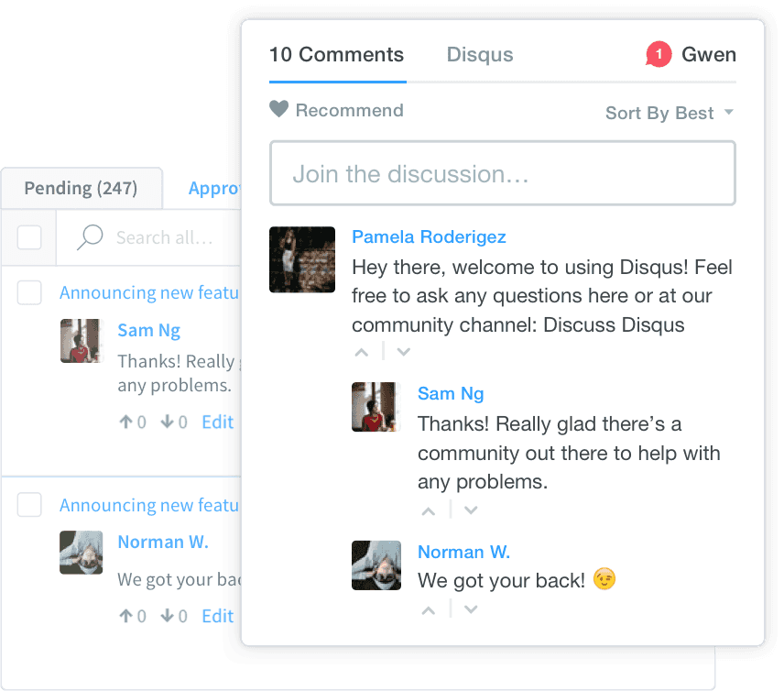This screenshot has width=784, height=691.
Task: Downvote Pamela Roderigez's comment
Action: click(x=404, y=352)
